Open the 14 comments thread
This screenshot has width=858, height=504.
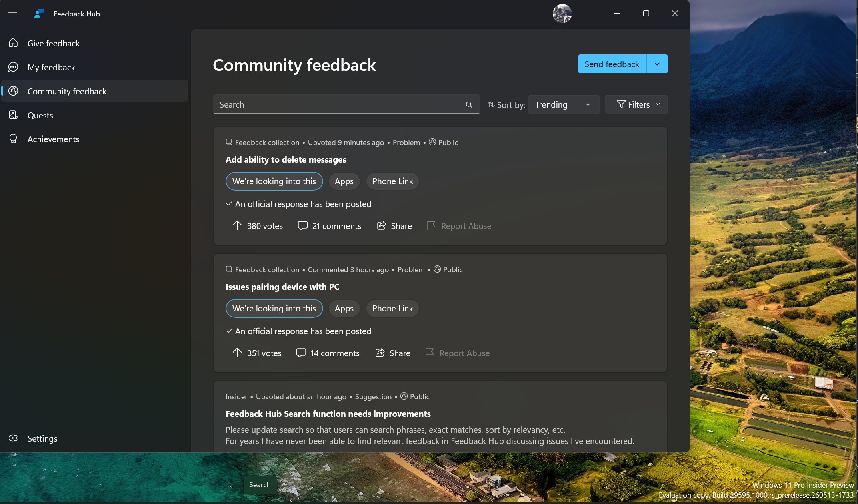pyautogui.click(x=328, y=353)
